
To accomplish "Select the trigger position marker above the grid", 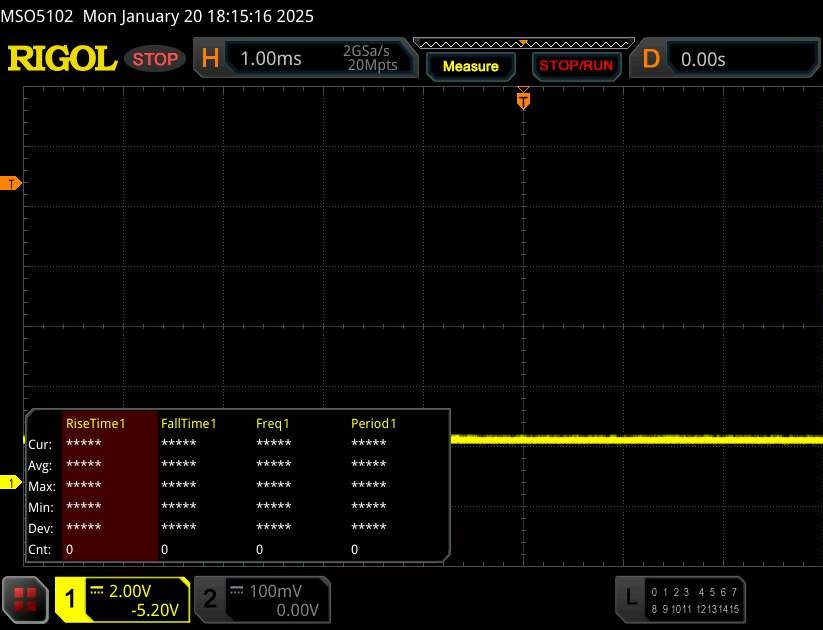I will [522, 99].
